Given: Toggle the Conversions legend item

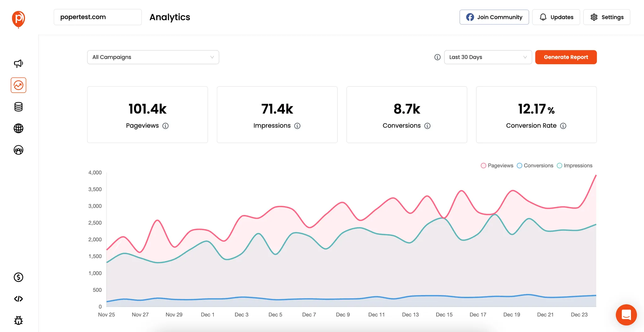Looking at the screenshot, I should tap(535, 165).
